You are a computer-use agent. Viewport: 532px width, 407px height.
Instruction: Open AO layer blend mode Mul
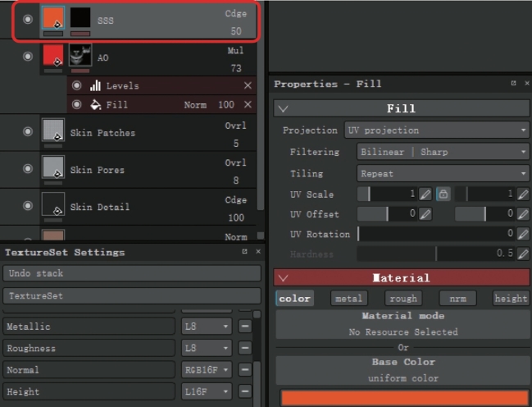pos(236,51)
